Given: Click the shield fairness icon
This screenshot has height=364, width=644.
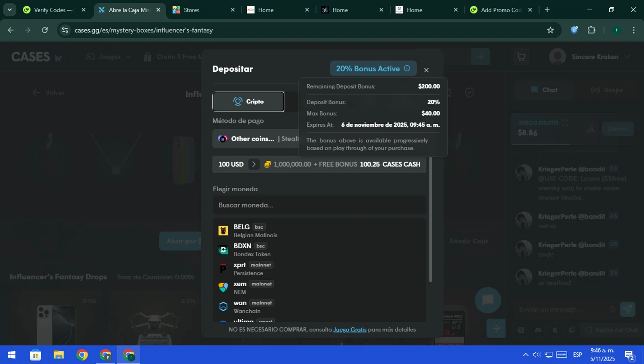Looking at the screenshot, I should tap(469, 92).
